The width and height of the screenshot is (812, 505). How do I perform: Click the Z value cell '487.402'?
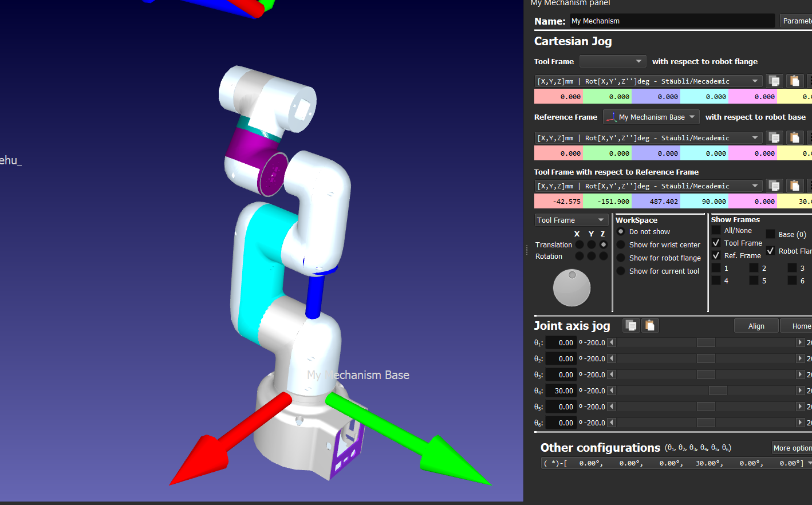click(656, 201)
